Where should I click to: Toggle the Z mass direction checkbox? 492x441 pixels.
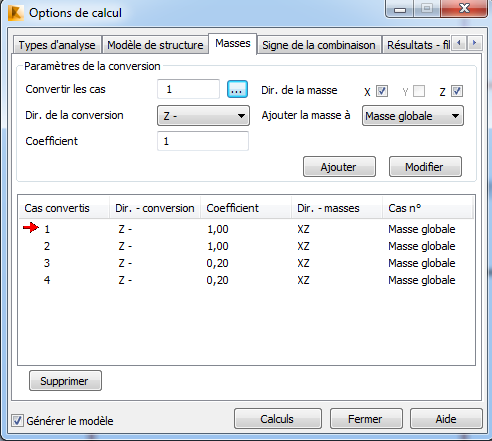coord(457,91)
